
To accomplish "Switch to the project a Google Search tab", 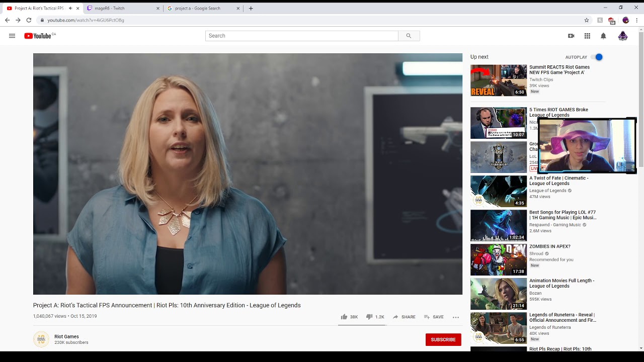I will [x=203, y=9].
